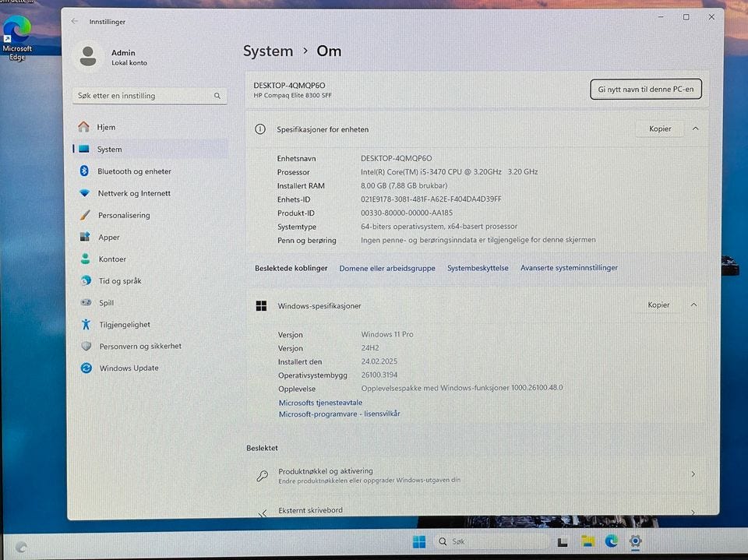
Task: Open the Start menu from the taskbar
Action: click(419, 542)
